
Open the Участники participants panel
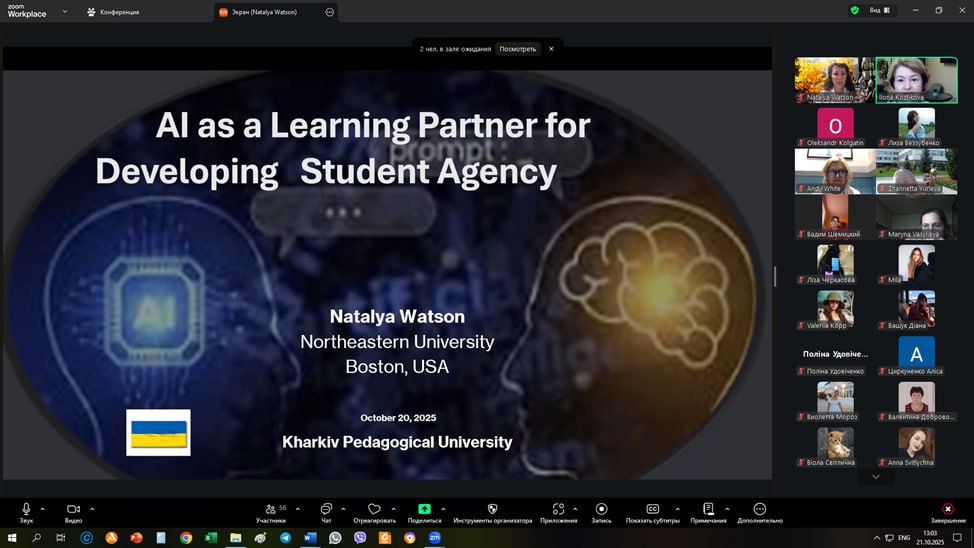point(270,509)
